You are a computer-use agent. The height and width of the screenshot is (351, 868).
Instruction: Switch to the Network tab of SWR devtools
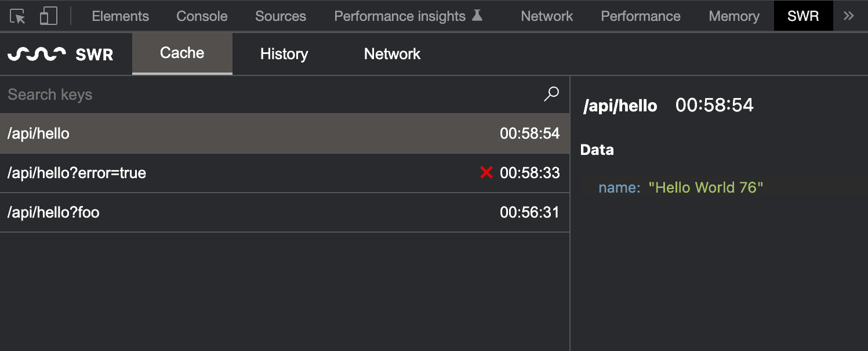pyautogui.click(x=392, y=53)
